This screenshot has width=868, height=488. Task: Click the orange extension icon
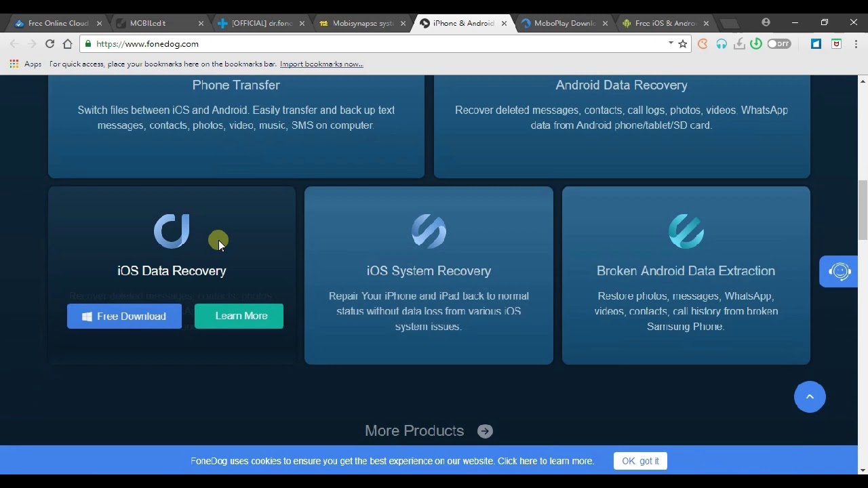click(703, 44)
